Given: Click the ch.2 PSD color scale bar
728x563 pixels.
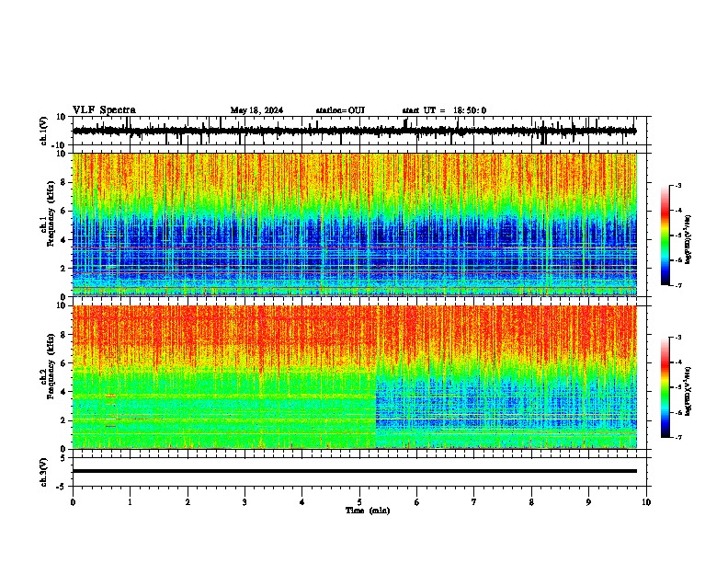Looking at the screenshot, I should pyautogui.click(x=665, y=387).
